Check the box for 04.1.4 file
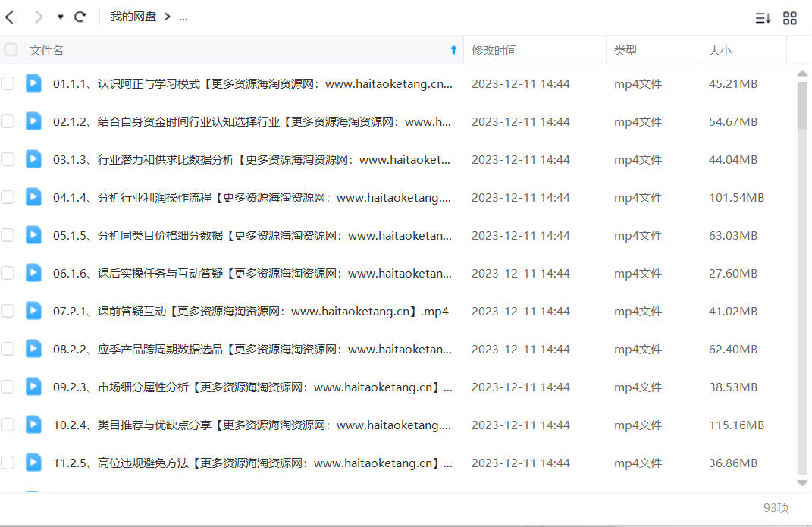This screenshot has height=527, width=812. point(8,197)
